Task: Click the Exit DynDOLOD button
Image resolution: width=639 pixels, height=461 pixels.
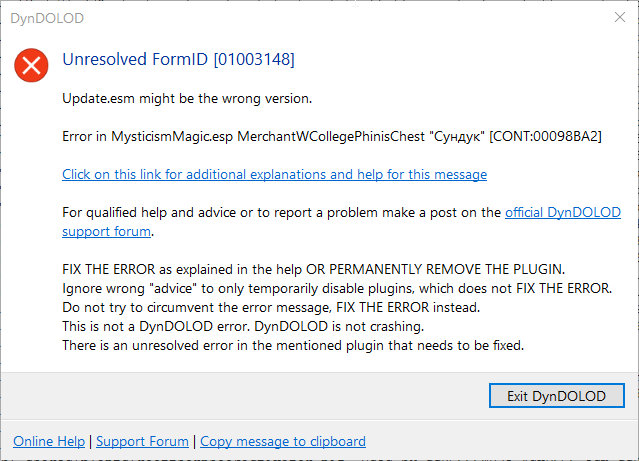Action: pos(557,396)
